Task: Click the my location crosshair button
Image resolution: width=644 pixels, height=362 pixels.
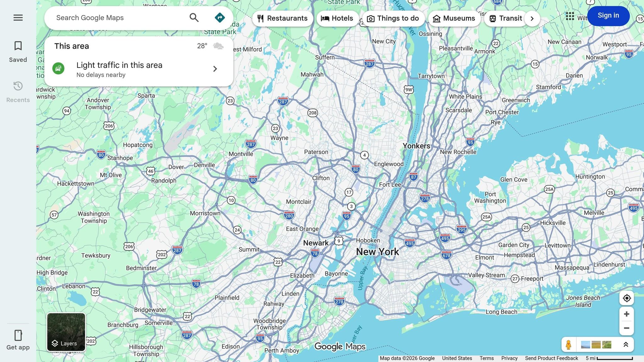Action: pos(626,298)
